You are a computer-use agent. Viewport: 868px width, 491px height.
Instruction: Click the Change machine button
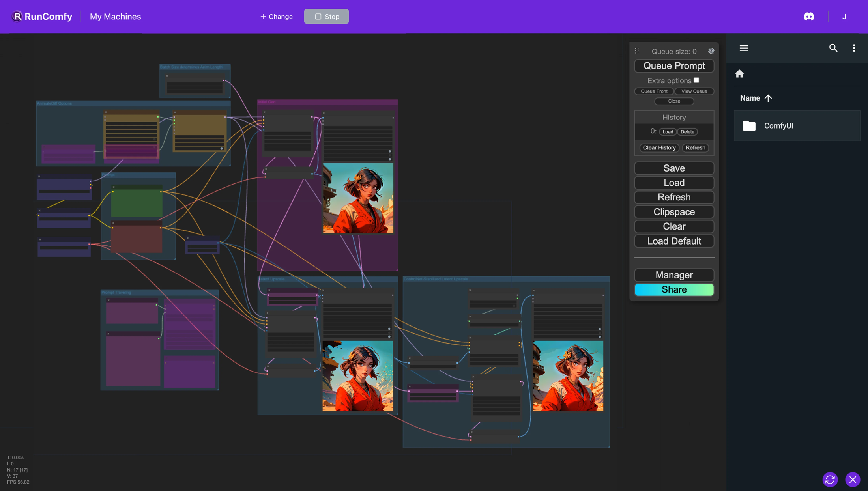pyautogui.click(x=276, y=16)
